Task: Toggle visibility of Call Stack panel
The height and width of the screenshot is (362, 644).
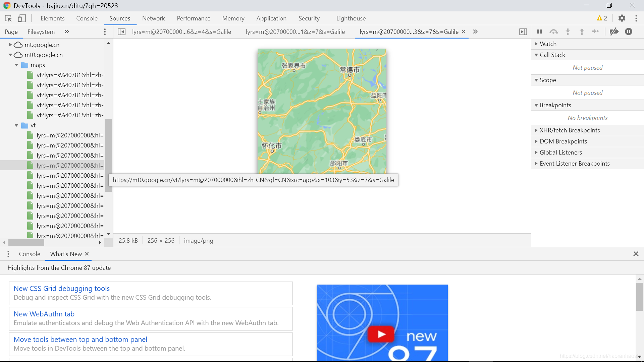Action: tap(537, 54)
